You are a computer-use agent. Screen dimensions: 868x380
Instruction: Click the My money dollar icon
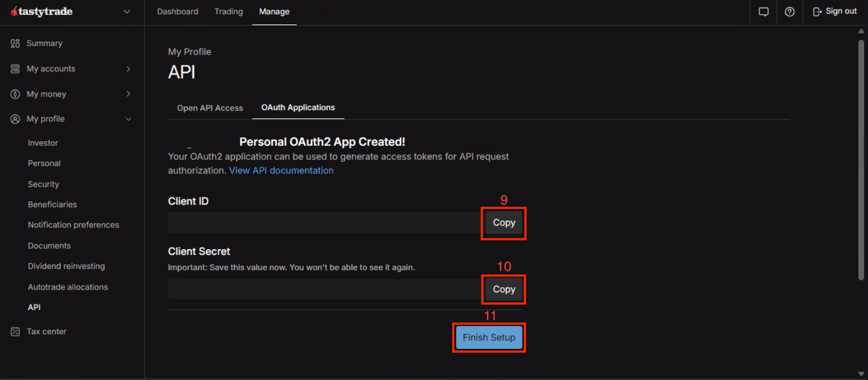click(15, 94)
